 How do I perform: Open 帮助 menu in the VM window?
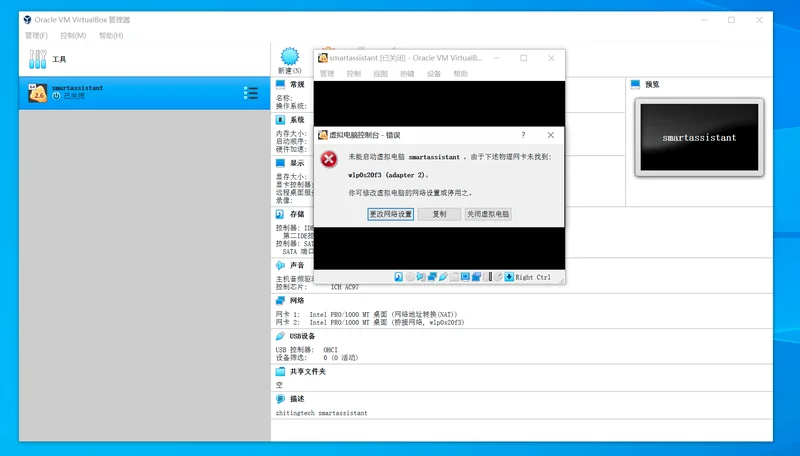[x=460, y=73]
